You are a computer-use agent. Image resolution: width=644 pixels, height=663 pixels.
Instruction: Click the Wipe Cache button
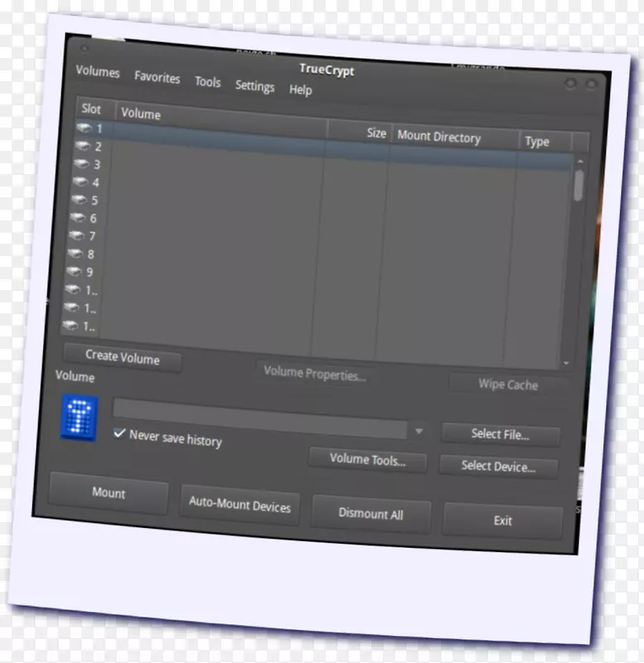[508, 385]
